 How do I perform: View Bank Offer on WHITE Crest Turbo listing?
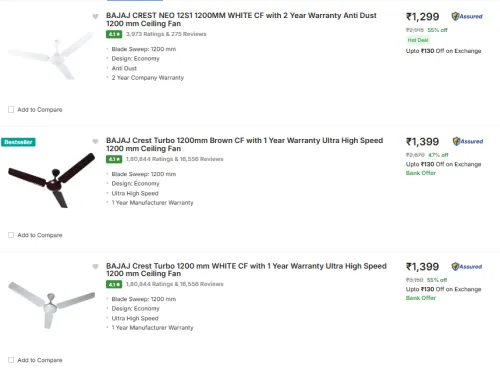[x=421, y=298]
